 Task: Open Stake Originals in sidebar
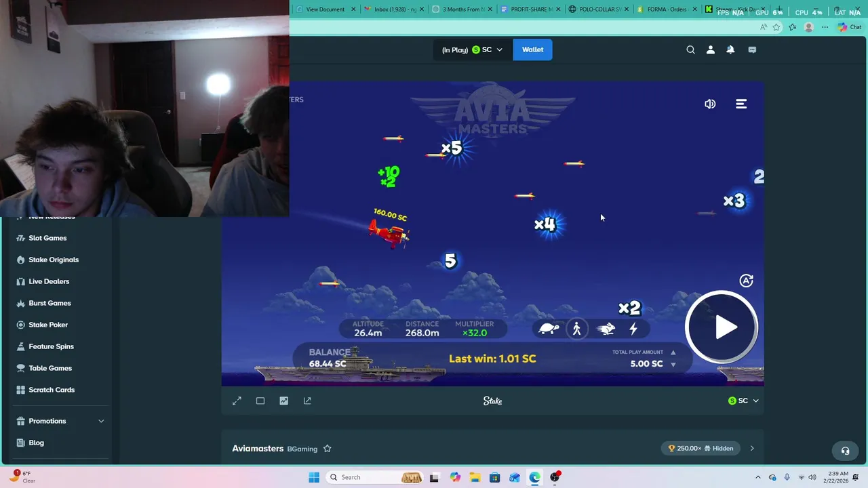54,260
